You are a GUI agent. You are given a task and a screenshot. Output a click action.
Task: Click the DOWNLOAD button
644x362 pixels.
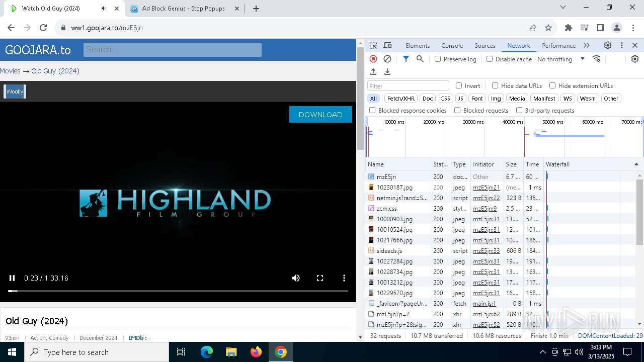(x=320, y=115)
